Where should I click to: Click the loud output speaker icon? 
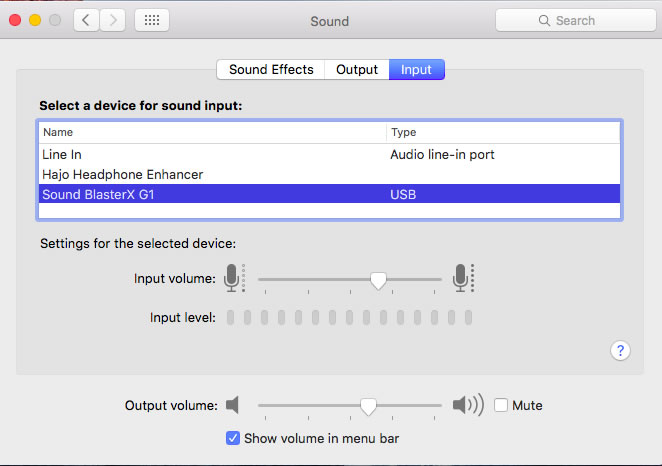[467, 405]
